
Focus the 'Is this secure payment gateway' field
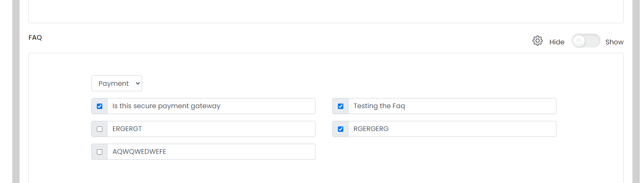211,106
